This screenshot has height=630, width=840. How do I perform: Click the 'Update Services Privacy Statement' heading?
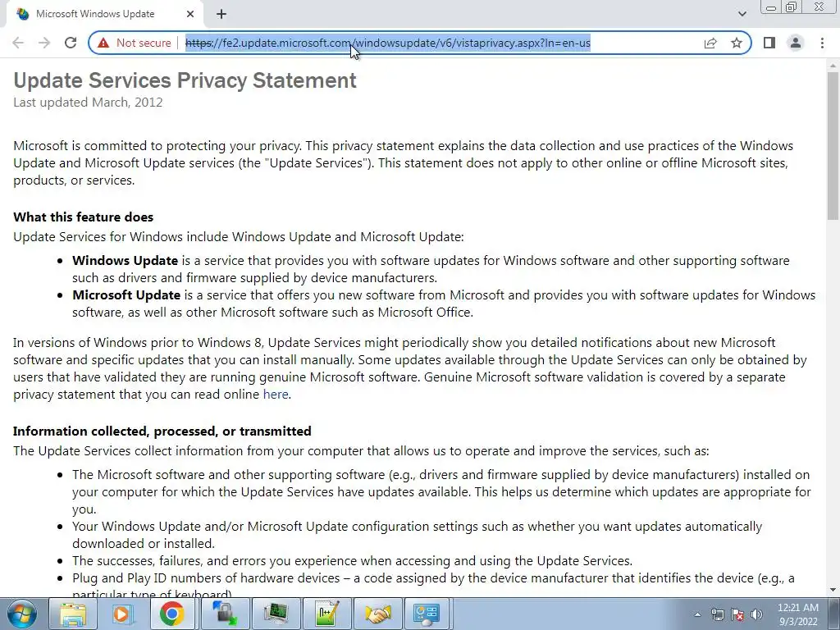tap(185, 80)
